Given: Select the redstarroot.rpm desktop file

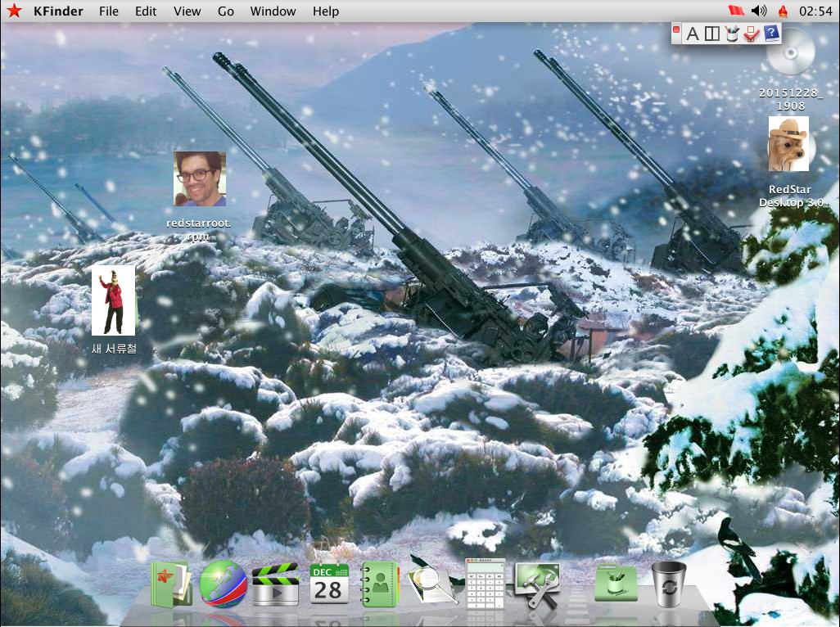Looking at the screenshot, I should [199, 178].
